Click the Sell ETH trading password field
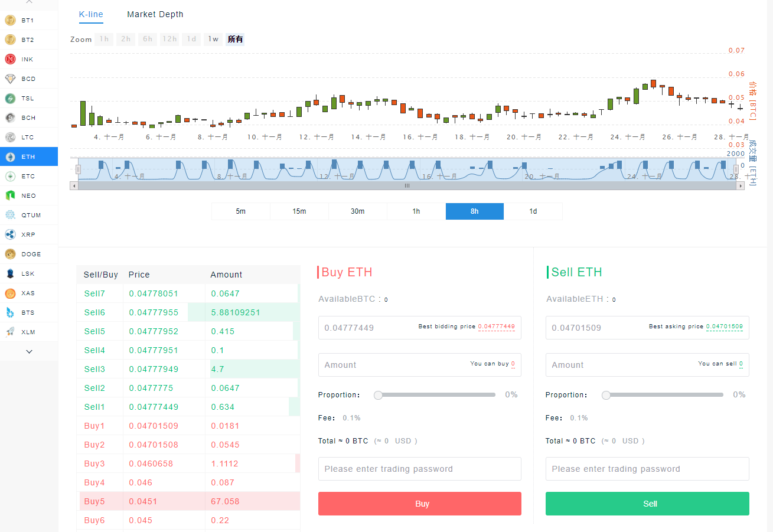 point(647,469)
